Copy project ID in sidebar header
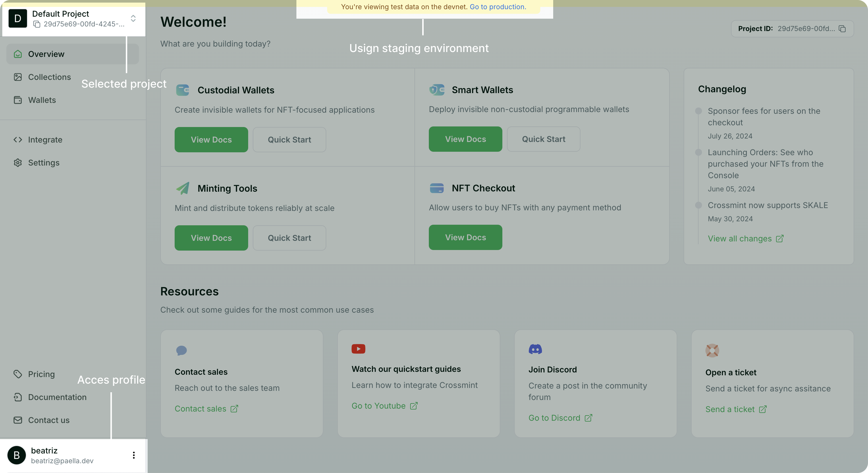The image size is (868, 473). pyautogui.click(x=37, y=24)
